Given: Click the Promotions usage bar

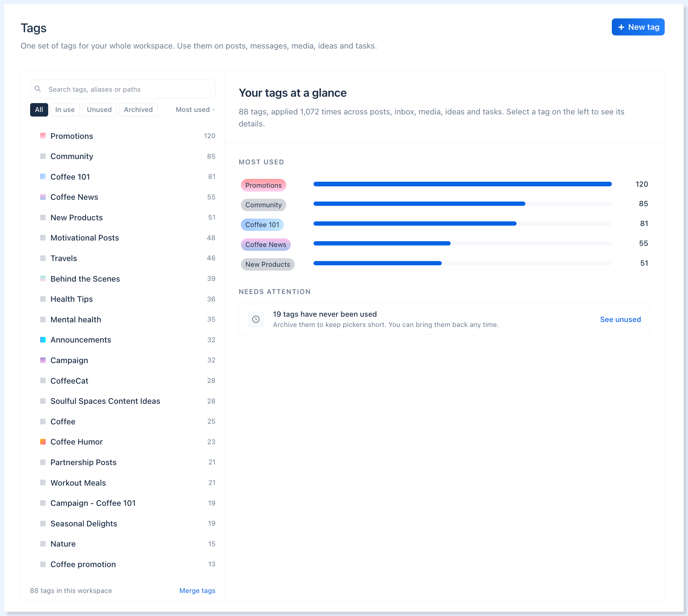Looking at the screenshot, I should pos(462,184).
